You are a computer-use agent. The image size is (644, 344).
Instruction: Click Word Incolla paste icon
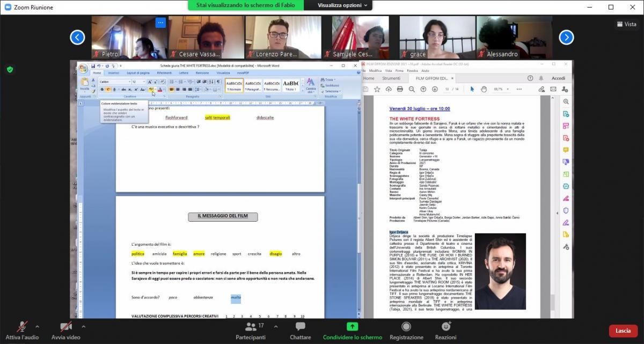[85, 82]
